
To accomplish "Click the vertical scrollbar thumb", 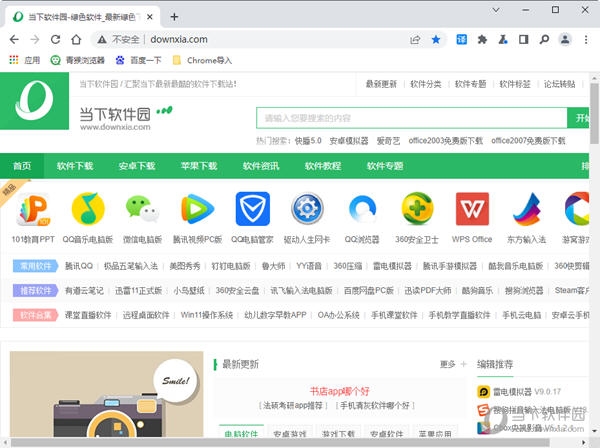I will 594,114.
